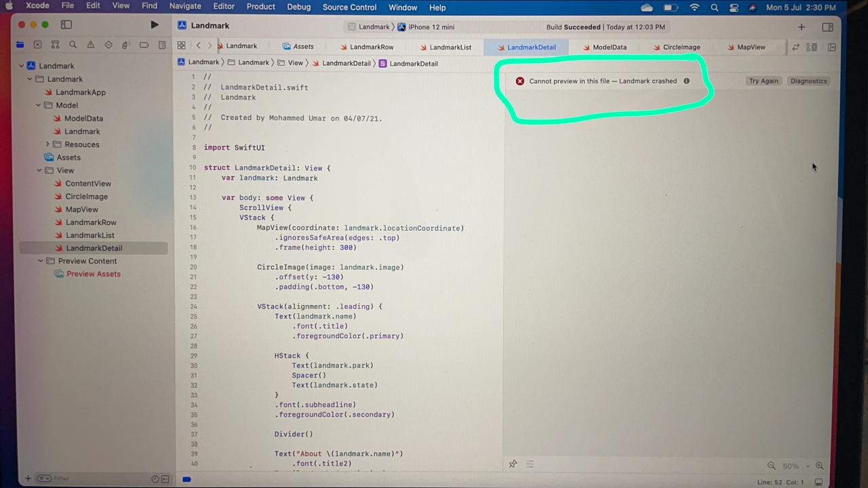Open the Find navigator magnifier icon
868x488 pixels.
(x=73, y=45)
